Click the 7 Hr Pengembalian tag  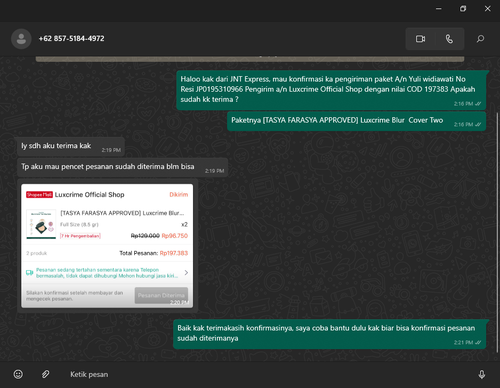80,236
